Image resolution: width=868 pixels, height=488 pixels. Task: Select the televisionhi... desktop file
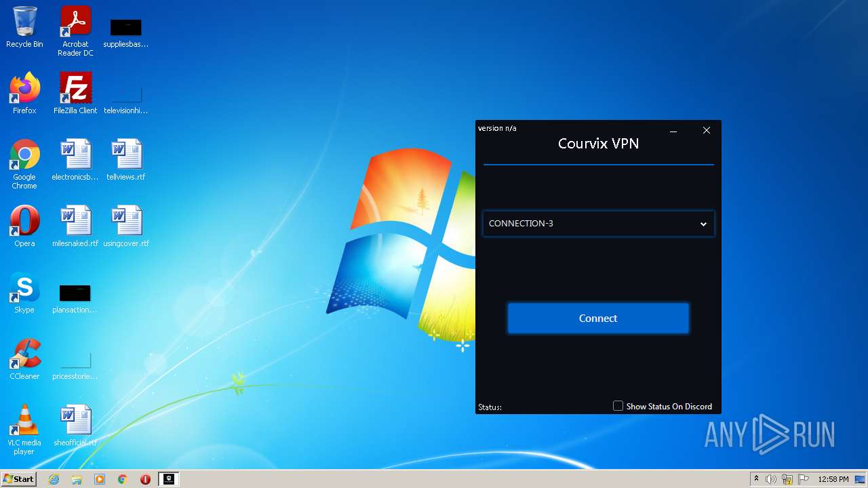click(126, 98)
